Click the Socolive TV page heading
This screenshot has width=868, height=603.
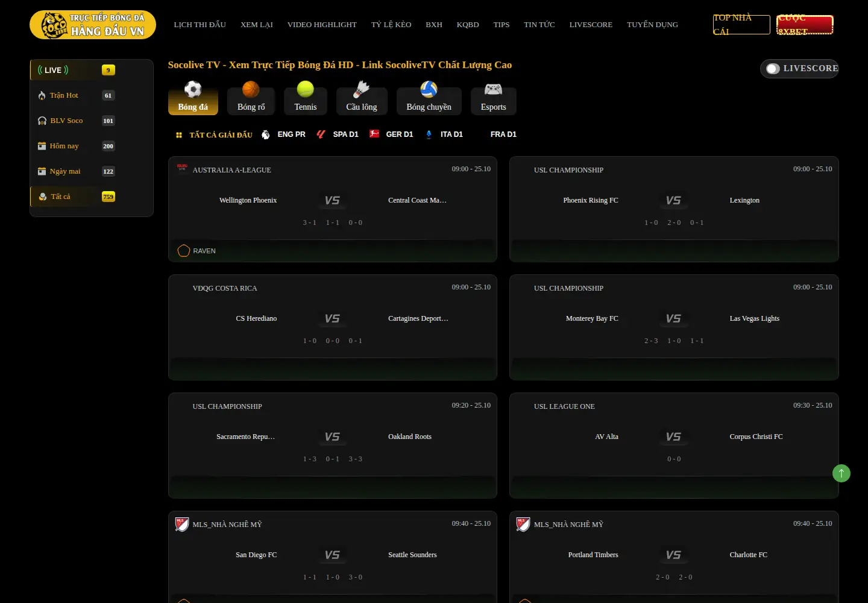[x=340, y=65]
